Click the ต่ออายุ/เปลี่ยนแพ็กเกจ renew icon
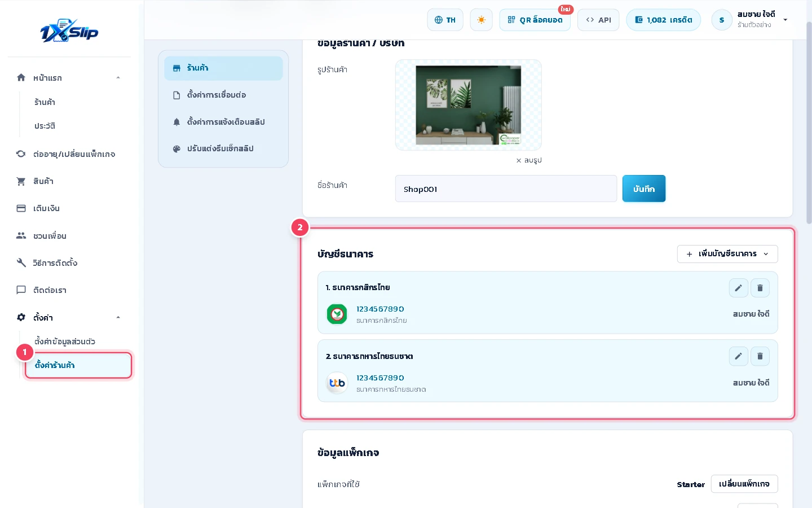The width and height of the screenshot is (812, 508). click(x=21, y=154)
